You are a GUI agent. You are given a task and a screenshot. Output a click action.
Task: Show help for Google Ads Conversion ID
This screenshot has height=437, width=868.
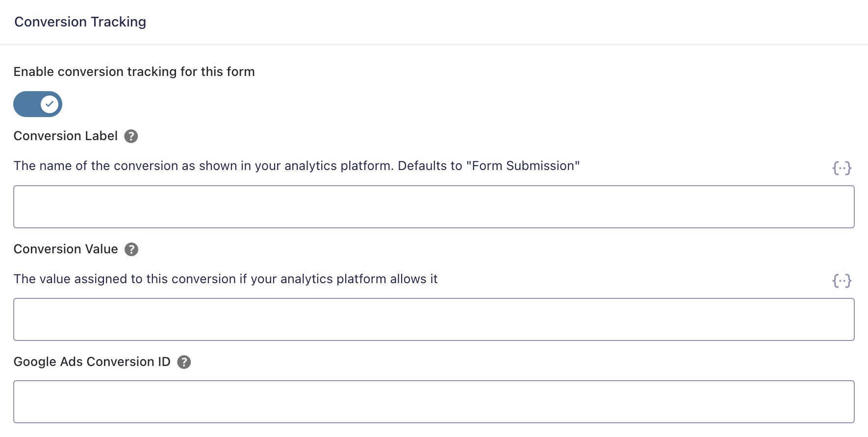(184, 362)
